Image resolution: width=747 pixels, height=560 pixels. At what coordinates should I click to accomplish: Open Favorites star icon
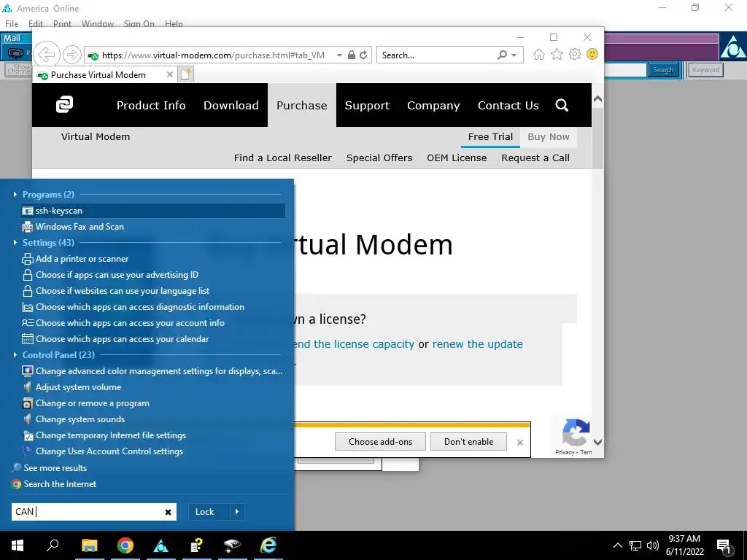point(557,54)
